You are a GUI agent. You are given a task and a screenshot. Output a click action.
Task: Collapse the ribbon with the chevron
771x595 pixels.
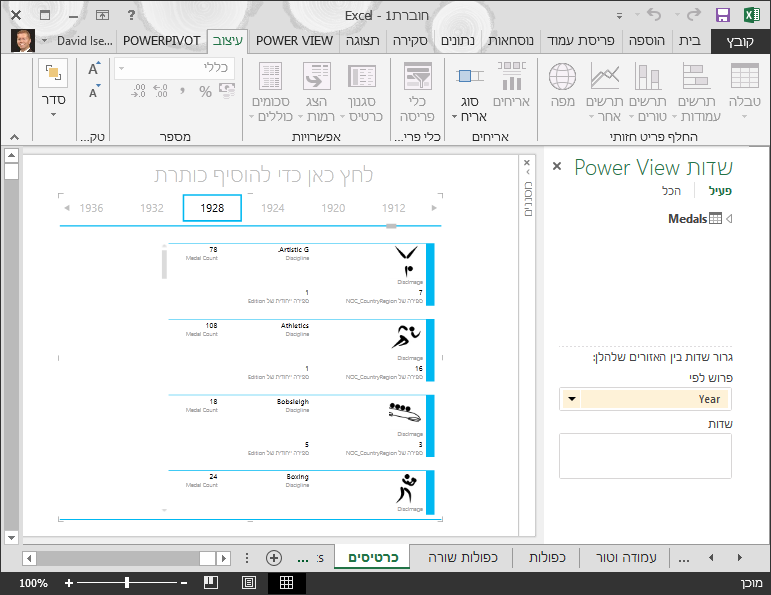coord(15,137)
